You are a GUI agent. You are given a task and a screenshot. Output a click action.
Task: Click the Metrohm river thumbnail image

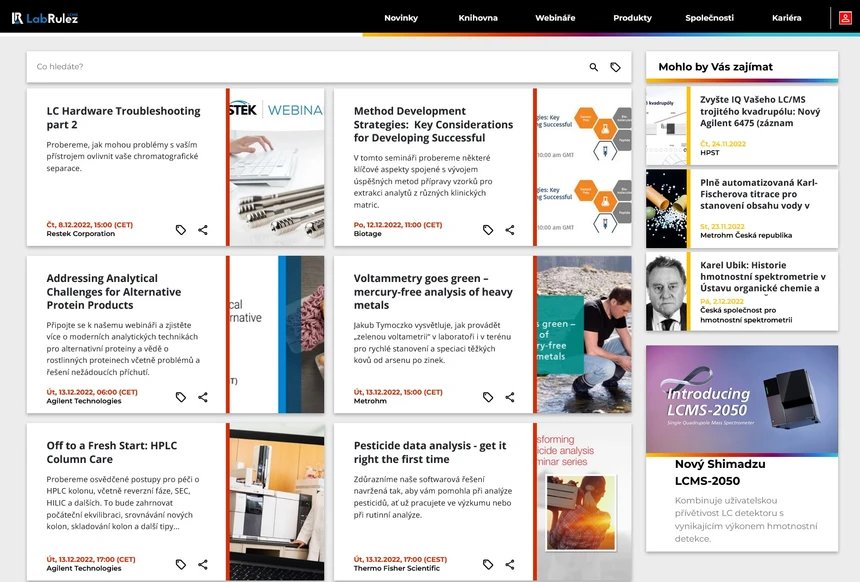point(584,335)
